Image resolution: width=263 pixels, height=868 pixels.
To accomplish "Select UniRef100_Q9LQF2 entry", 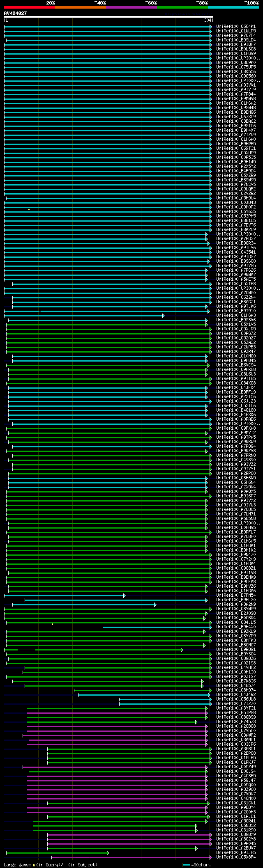I will coord(236,189).
